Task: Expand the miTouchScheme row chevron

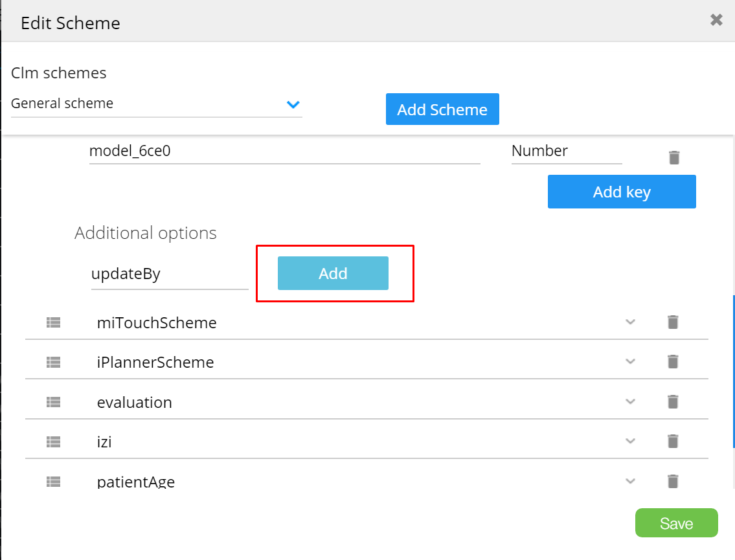Action: pos(630,322)
